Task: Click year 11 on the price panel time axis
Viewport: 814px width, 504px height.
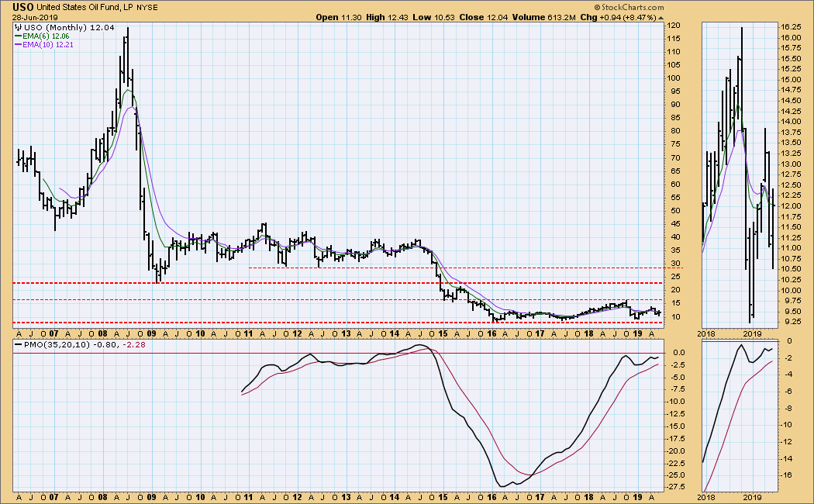Action: [x=249, y=333]
